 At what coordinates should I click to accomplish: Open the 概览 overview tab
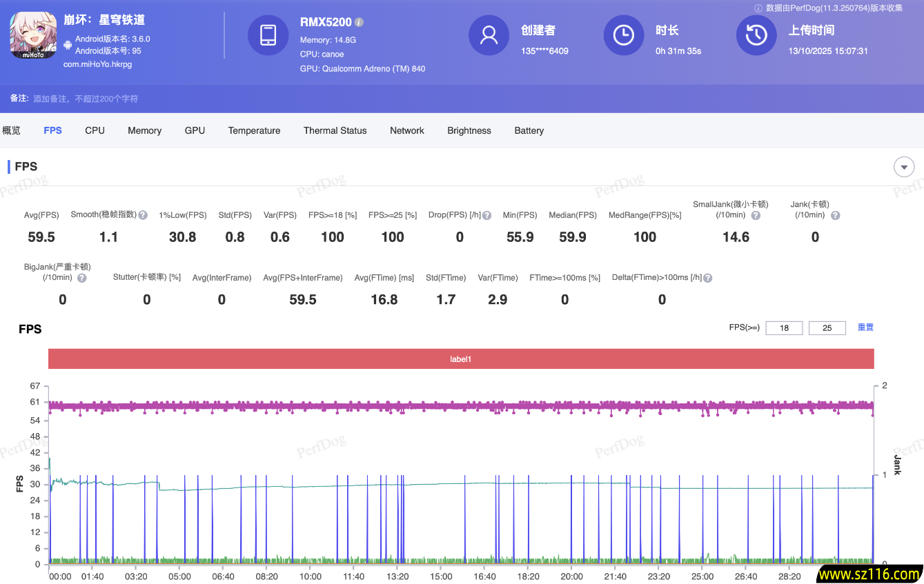(12, 130)
